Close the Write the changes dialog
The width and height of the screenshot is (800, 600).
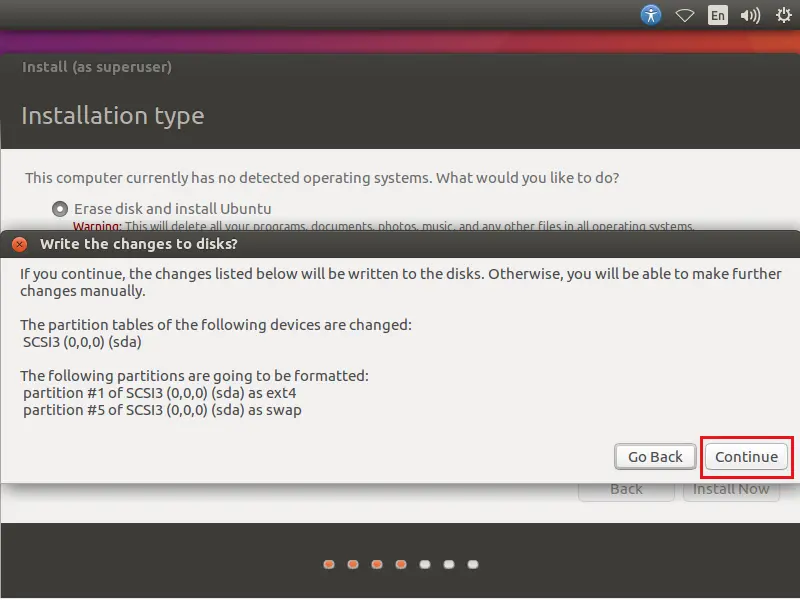(x=19, y=244)
